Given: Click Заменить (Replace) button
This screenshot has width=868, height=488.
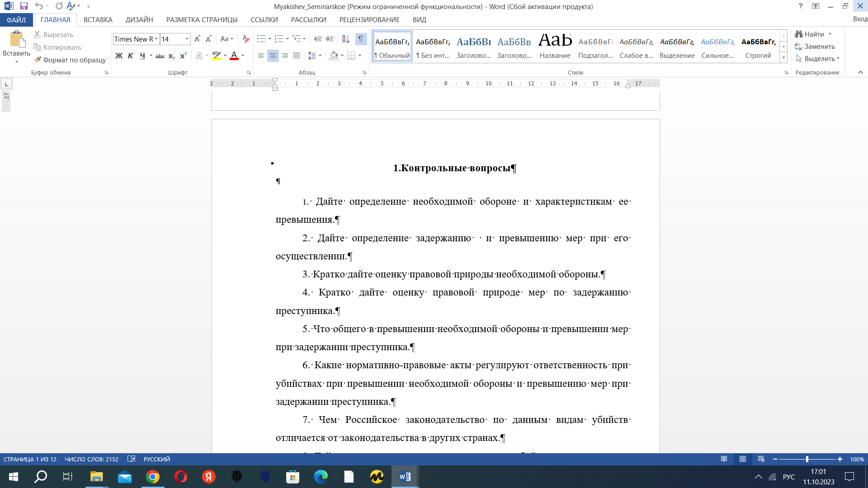Looking at the screenshot, I should pyautogui.click(x=815, y=47).
